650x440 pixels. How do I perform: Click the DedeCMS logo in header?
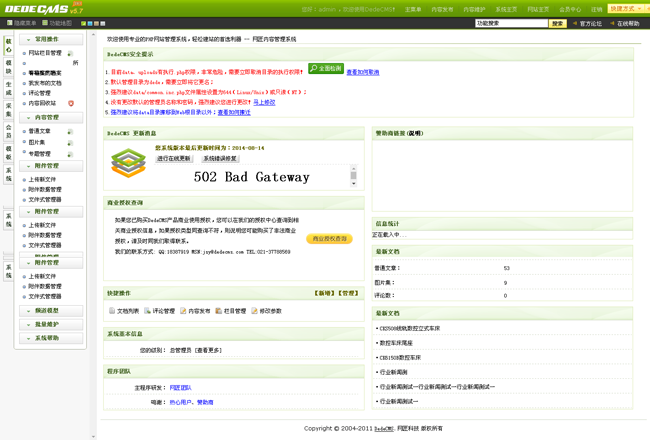tap(44, 8)
